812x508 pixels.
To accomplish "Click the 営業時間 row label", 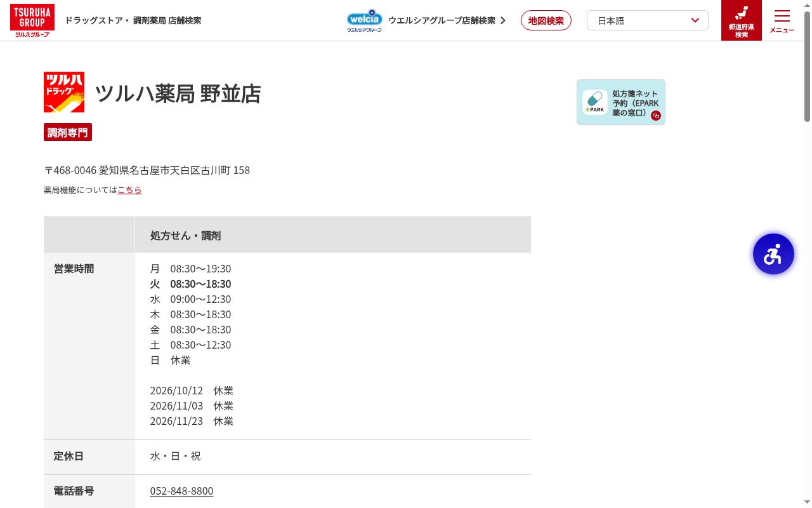I will pos(74,269).
